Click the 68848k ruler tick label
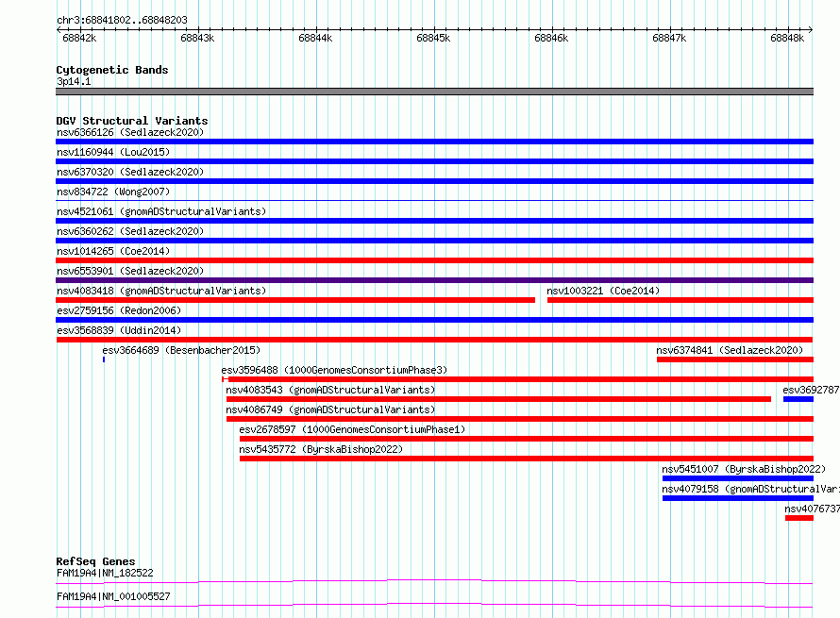840x618 pixels. tap(787, 38)
